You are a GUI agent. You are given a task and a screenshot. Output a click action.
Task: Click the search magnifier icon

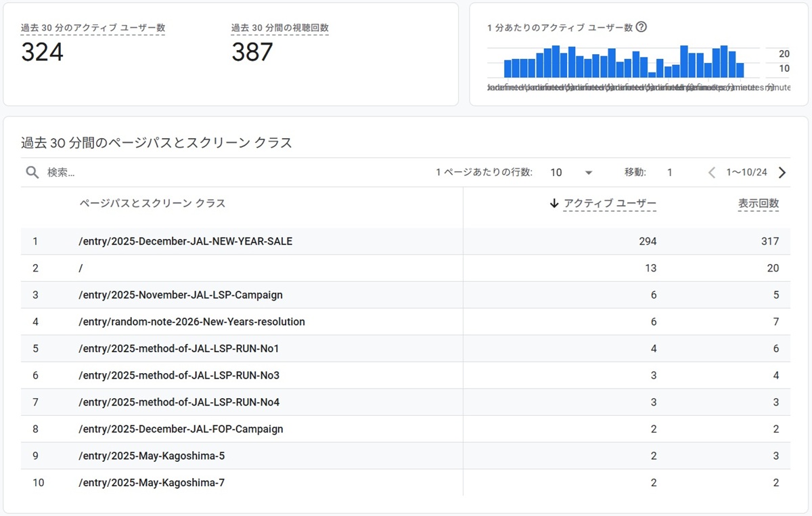coord(32,173)
